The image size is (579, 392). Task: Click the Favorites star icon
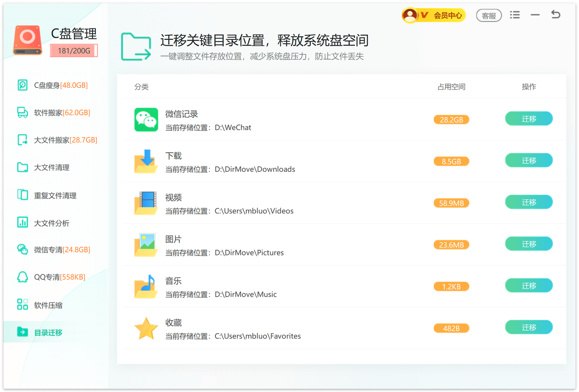146,328
